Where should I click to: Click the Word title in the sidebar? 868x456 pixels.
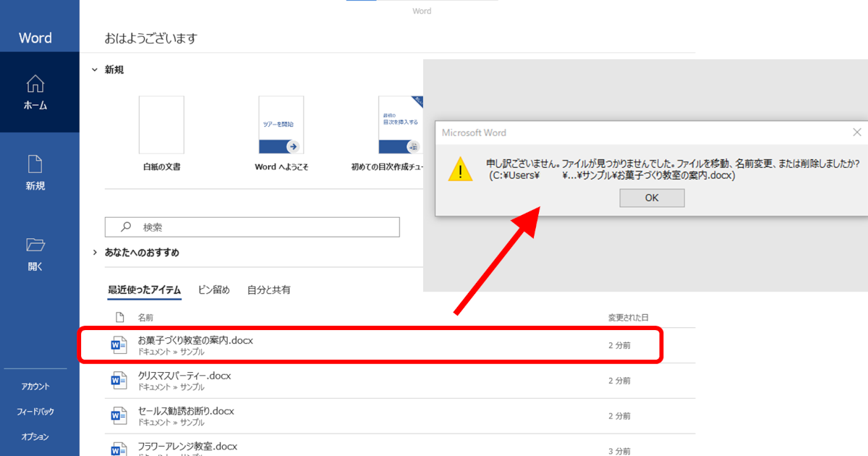click(x=35, y=38)
